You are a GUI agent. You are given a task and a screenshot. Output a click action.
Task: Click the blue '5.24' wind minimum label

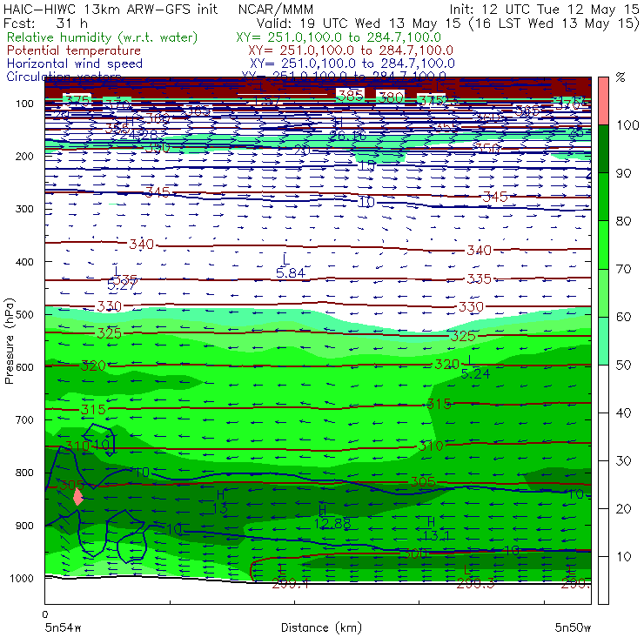pos(475,373)
